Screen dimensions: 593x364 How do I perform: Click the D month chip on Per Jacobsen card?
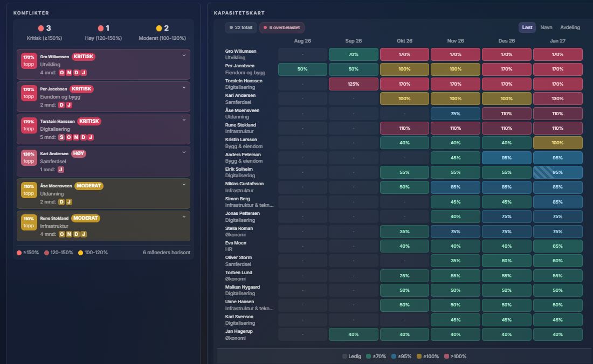click(x=61, y=105)
